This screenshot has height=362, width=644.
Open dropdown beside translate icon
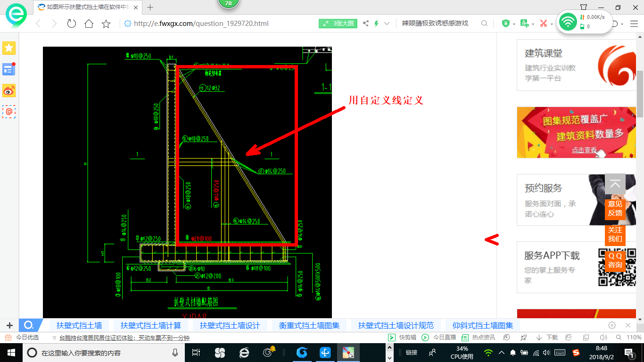click(533, 24)
